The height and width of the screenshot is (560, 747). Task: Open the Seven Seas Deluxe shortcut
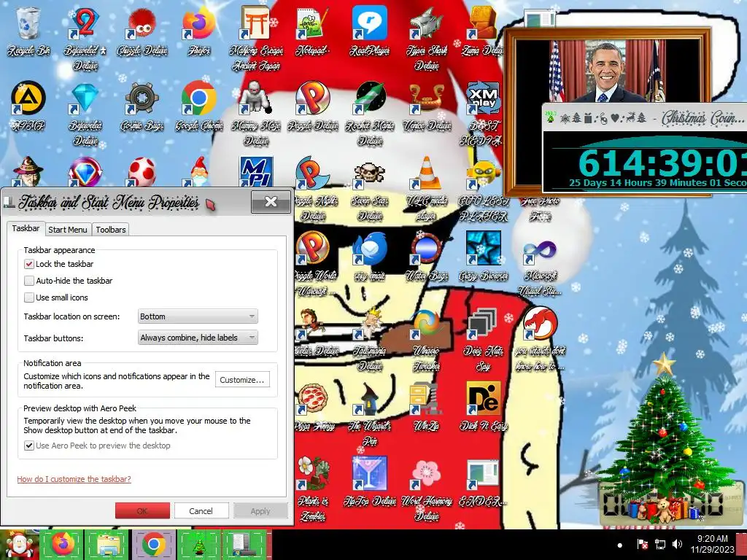[370, 190]
